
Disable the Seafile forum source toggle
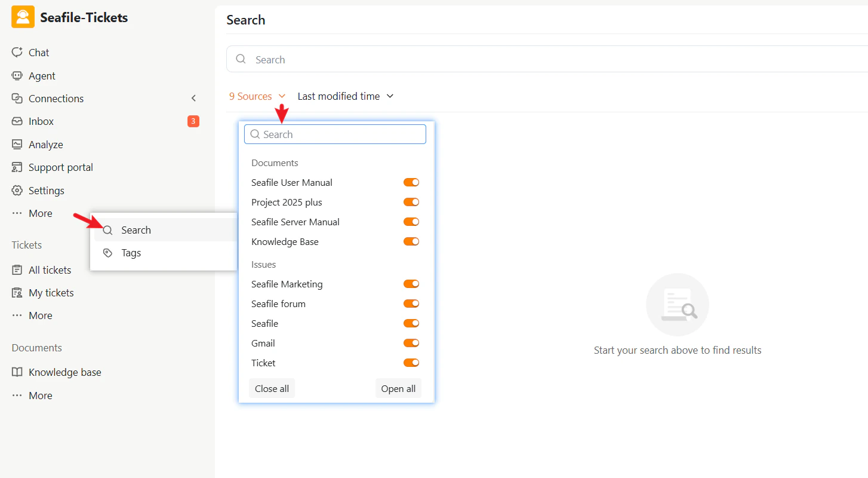pyautogui.click(x=411, y=304)
